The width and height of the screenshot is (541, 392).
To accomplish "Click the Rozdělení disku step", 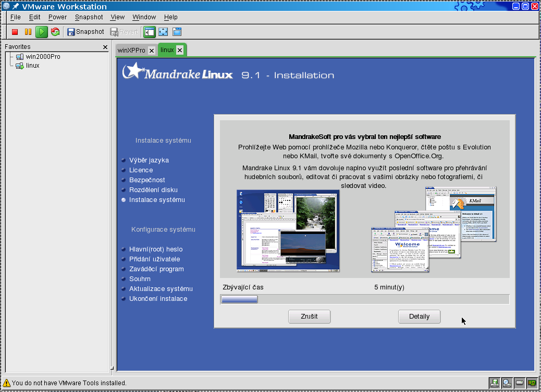I will tap(153, 190).
